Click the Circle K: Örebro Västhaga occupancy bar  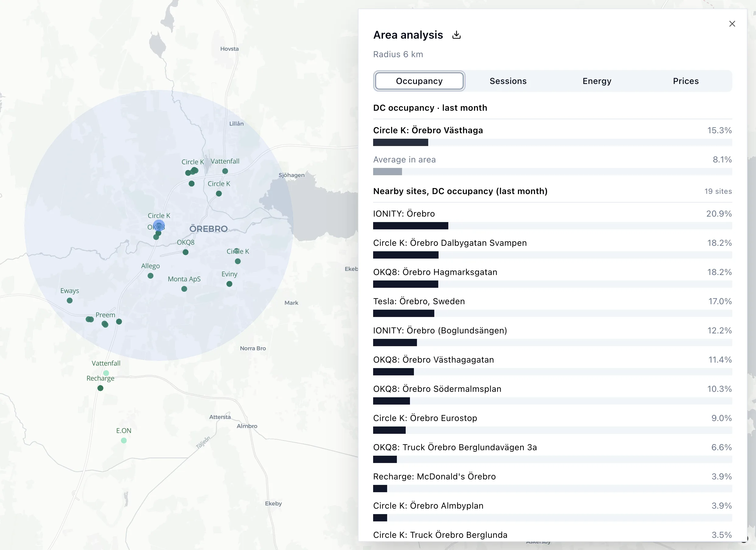pos(553,143)
